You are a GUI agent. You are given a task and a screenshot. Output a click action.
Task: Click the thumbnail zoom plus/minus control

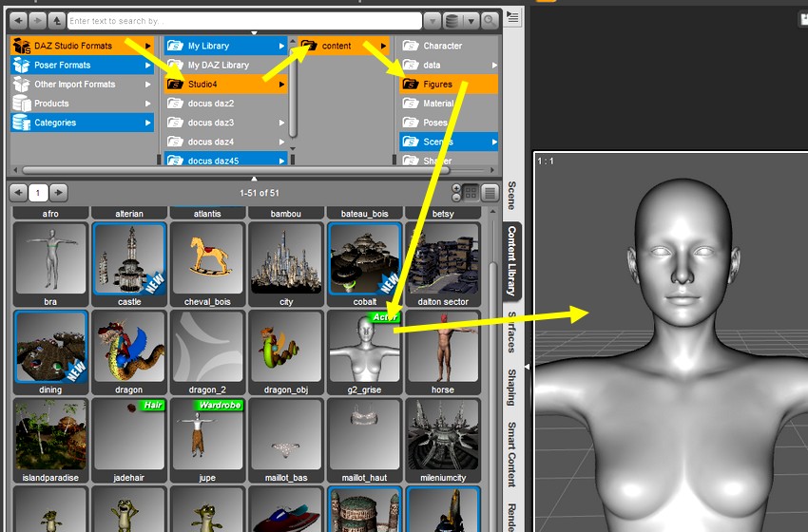(456, 193)
